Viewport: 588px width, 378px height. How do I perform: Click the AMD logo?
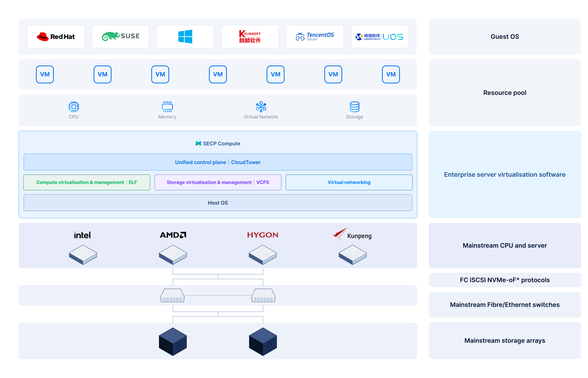tap(173, 235)
